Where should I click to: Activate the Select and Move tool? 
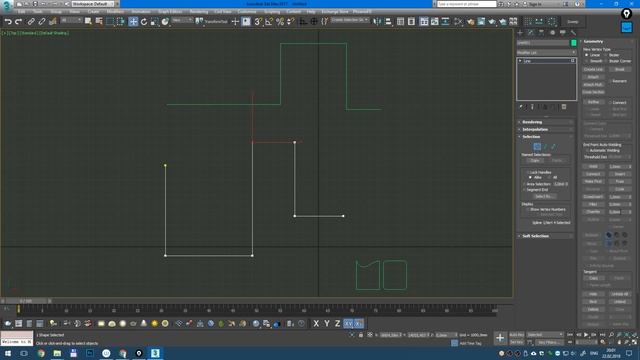click(x=133, y=22)
